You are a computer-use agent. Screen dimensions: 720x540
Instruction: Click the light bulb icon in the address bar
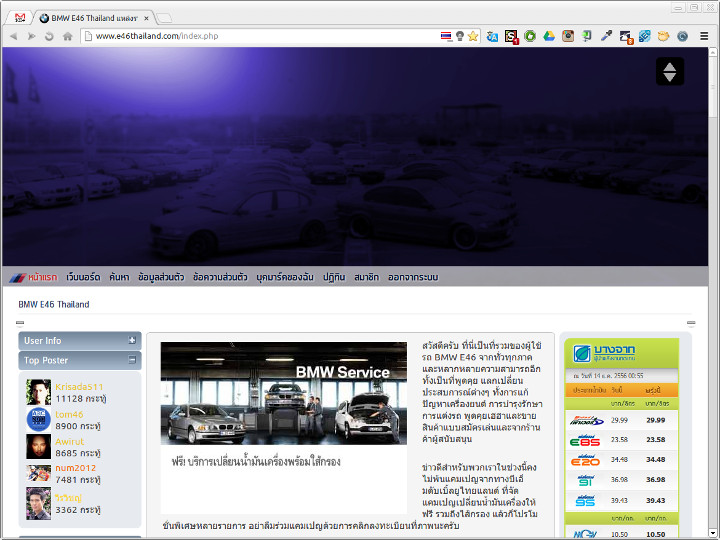(x=460, y=36)
